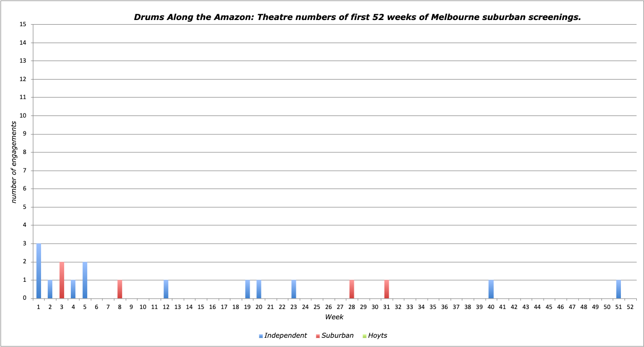Click the green Hoyts legend swatch
The height and width of the screenshot is (347, 644).
(x=365, y=336)
